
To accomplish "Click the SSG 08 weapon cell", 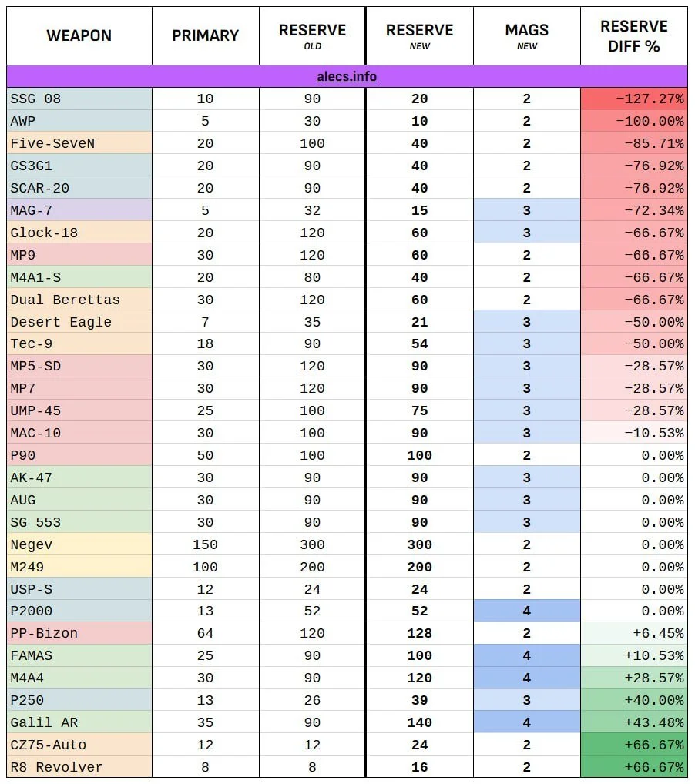I will [79, 99].
